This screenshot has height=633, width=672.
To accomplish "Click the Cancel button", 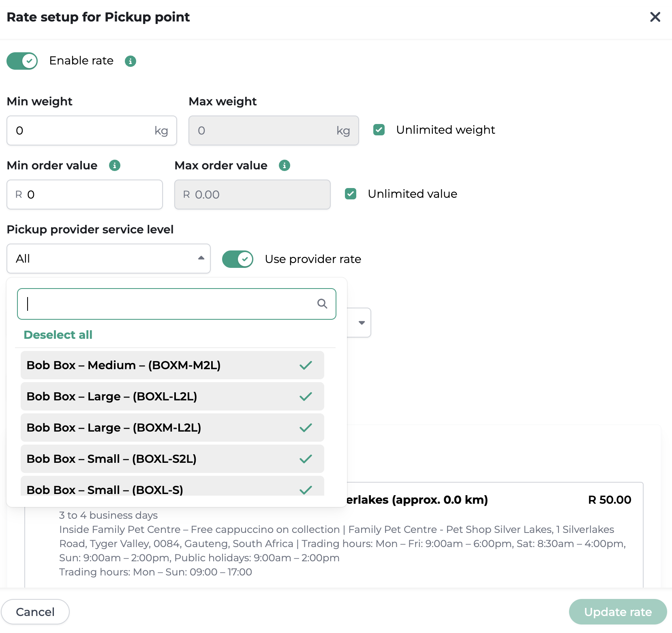I will [35, 612].
